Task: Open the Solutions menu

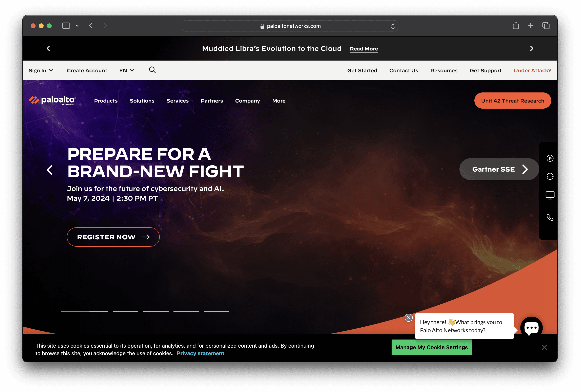Action: pos(142,101)
